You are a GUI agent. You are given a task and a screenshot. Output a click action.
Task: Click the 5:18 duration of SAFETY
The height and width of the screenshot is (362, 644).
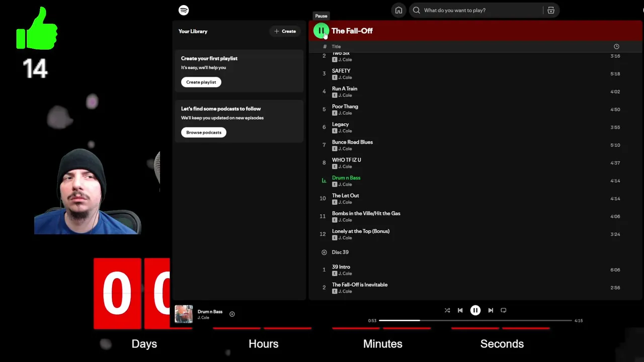pos(615,74)
